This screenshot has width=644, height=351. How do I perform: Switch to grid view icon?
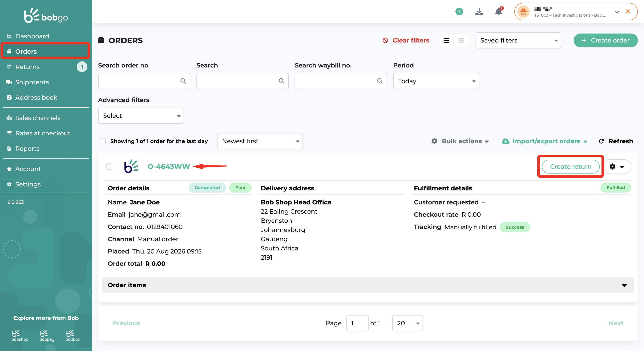click(462, 40)
